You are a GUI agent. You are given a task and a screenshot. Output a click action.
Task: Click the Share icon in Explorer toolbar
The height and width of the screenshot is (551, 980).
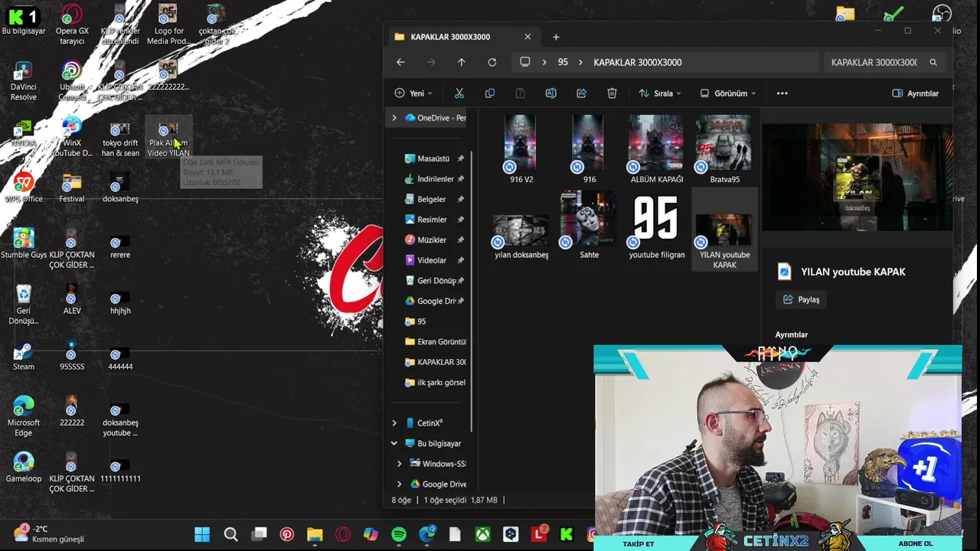coord(581,93)
